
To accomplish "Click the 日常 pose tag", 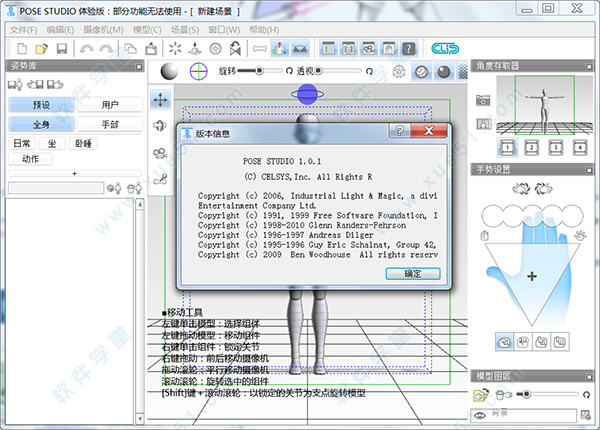I will tap(21, 143).
